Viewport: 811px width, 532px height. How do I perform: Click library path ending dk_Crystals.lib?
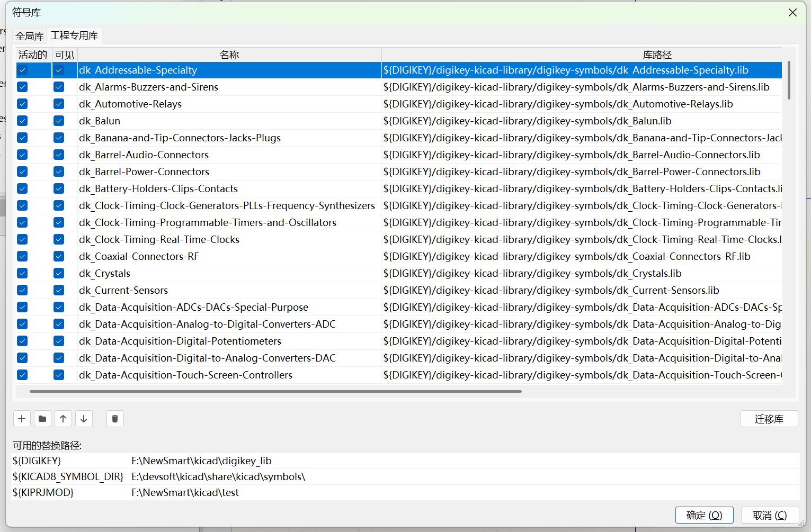[x=582, y=273]
